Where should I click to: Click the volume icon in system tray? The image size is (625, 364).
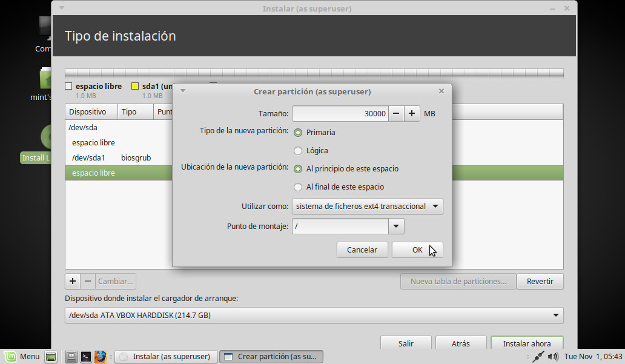point(552,356)
